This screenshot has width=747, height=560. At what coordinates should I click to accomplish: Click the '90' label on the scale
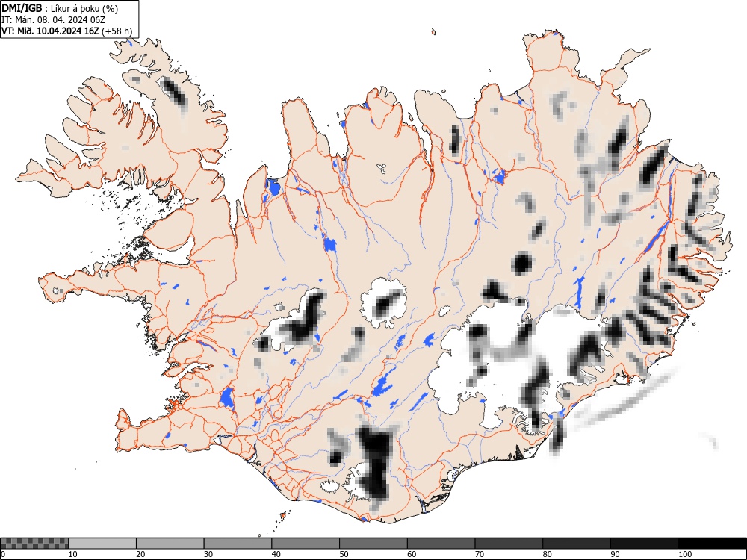615,554
